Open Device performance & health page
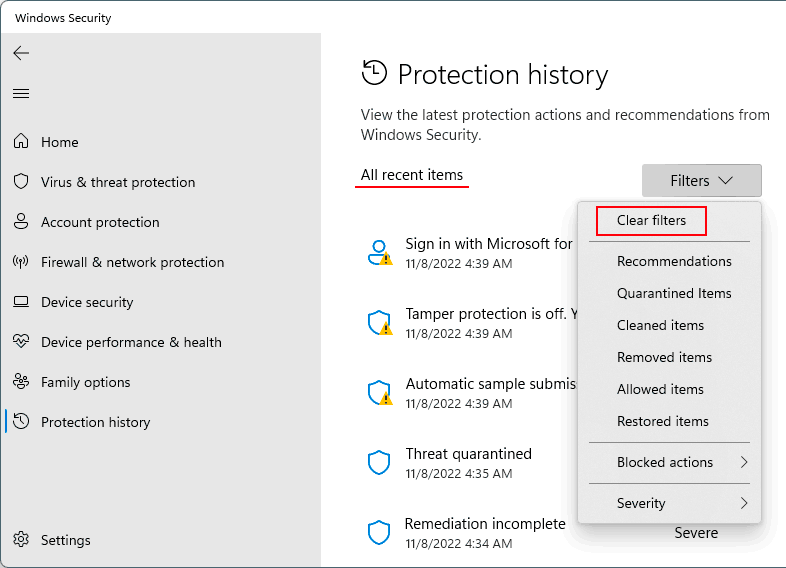This screenshot has width=786, height=568. (131, 342)
